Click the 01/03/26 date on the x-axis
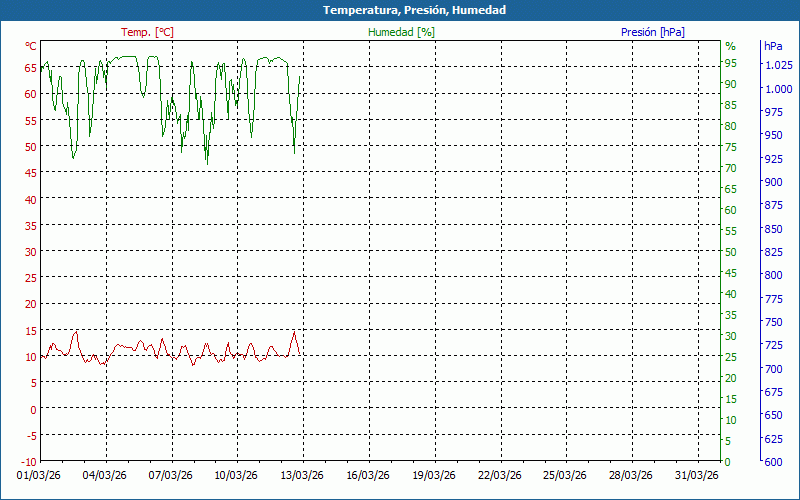The height and width of the screenshot is (500, 800). coord(39,475)
